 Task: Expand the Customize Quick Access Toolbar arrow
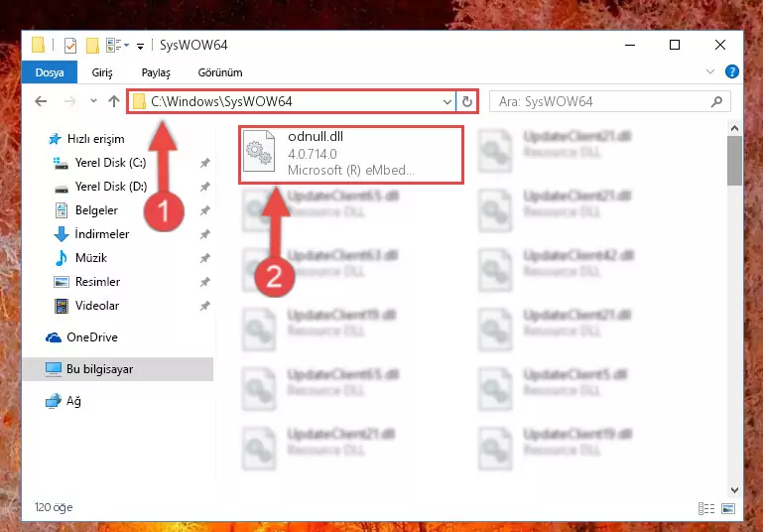point(140,47)
